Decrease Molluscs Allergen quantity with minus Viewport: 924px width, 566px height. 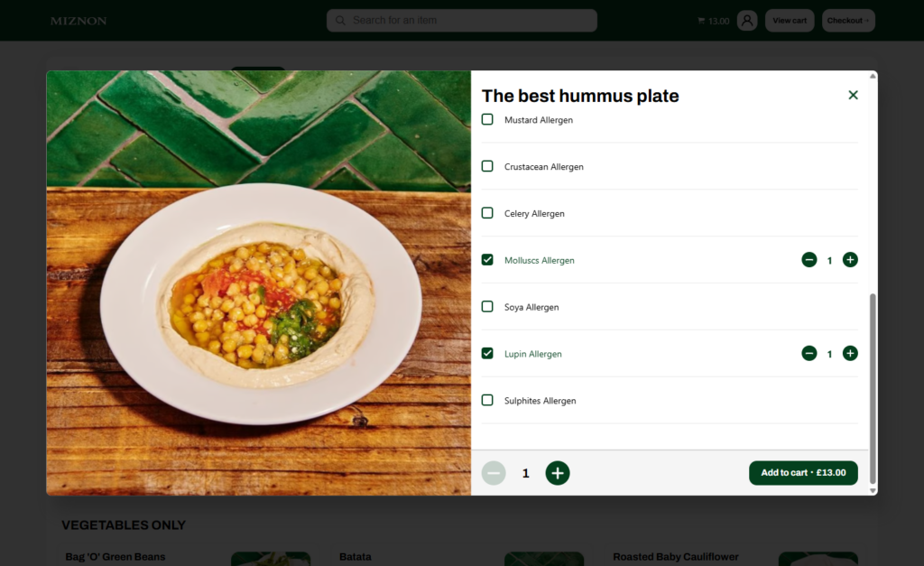tap(809, 259)
